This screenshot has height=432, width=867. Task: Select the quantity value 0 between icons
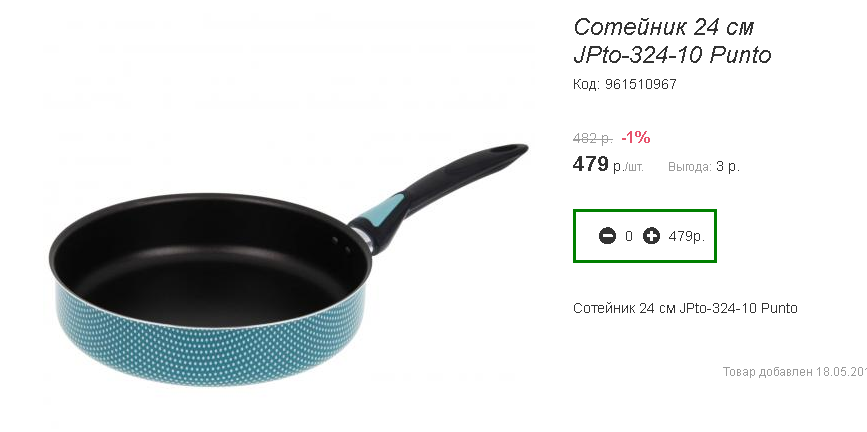click(x=629, y=236)
